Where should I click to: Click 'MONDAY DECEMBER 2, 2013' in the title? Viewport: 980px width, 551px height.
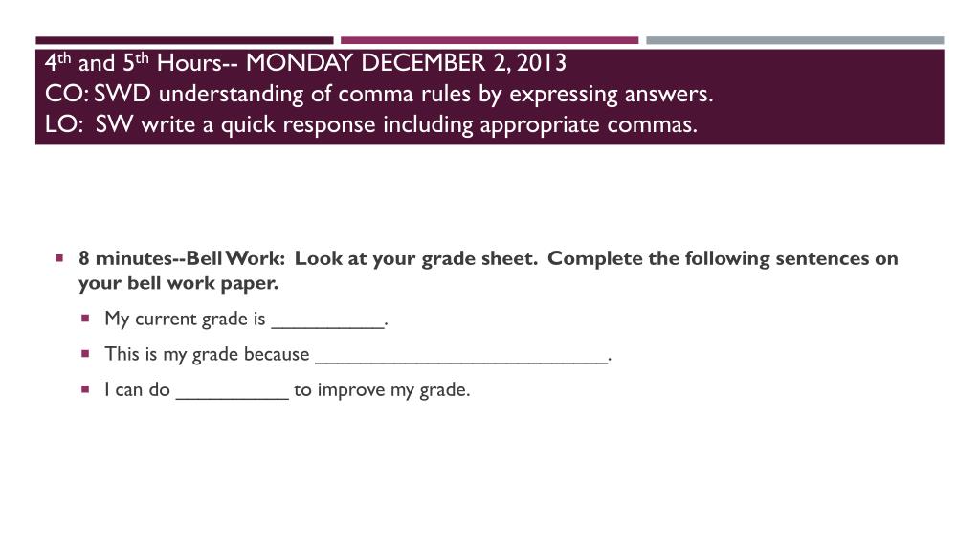[406, 63]
